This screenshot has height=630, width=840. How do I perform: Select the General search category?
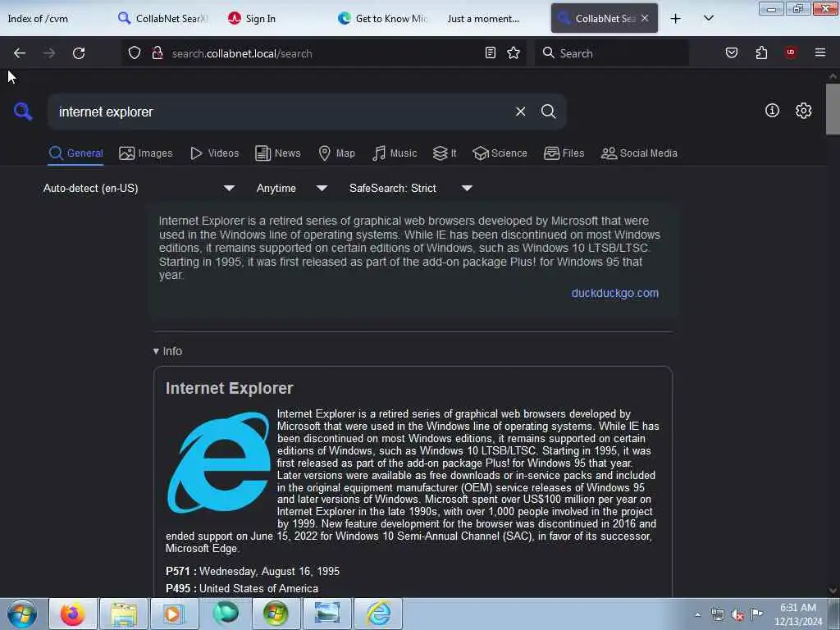pos(75,153)
